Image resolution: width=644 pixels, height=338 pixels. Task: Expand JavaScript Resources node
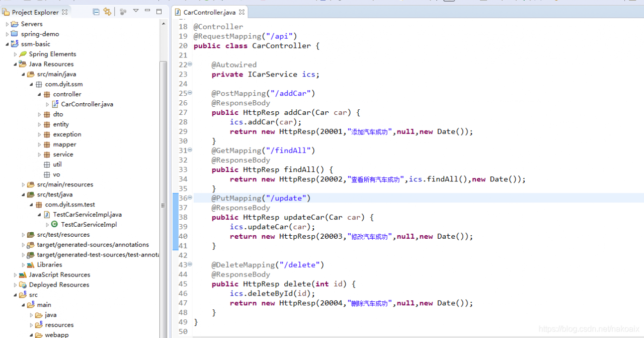(x=15, y=276)
